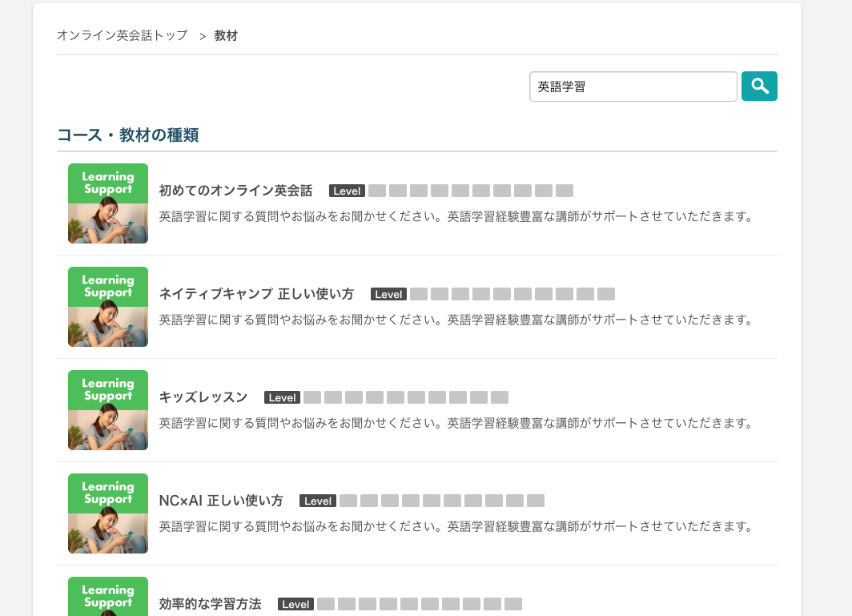Open the キッズレッスン course title
Viewport: 852px width, 616px height.
click(203, 397)
